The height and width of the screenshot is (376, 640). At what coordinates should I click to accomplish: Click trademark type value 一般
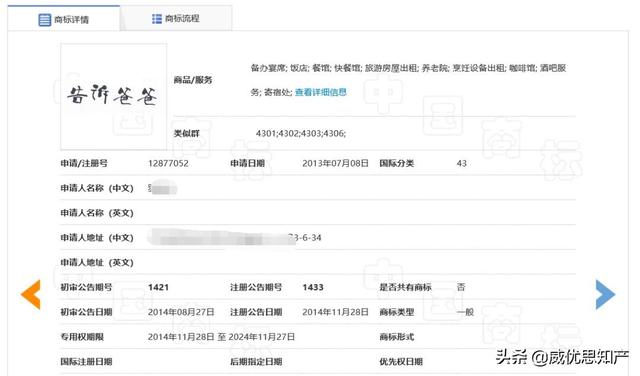pos(465,312)
